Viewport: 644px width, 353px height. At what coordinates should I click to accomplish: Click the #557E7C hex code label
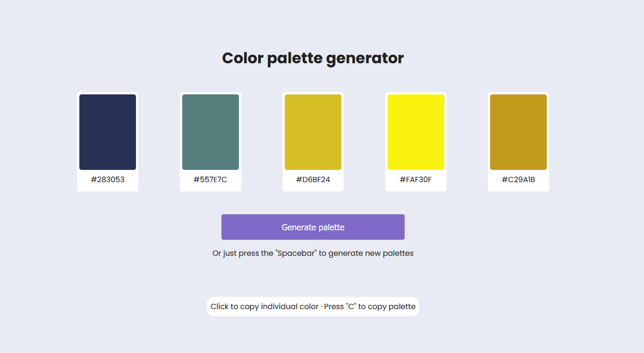point(211,179)
